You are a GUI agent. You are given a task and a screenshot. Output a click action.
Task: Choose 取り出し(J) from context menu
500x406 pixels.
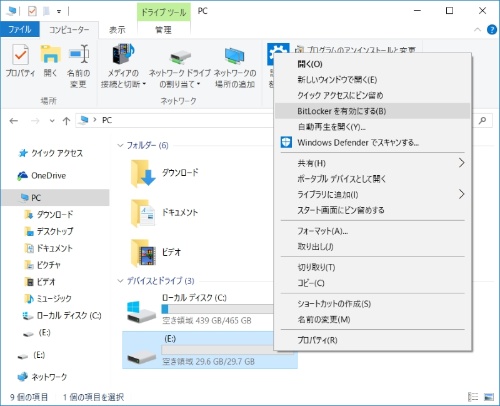[373, 247]
